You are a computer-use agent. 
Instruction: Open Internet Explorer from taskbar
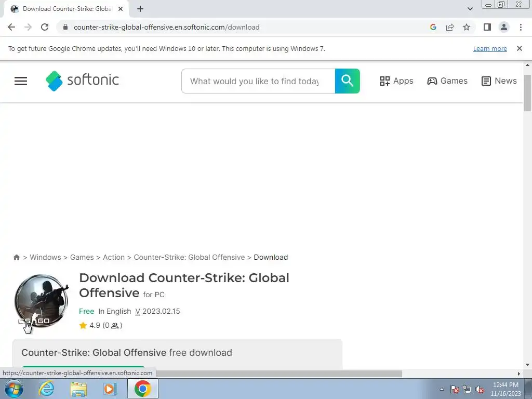point(46,389)
